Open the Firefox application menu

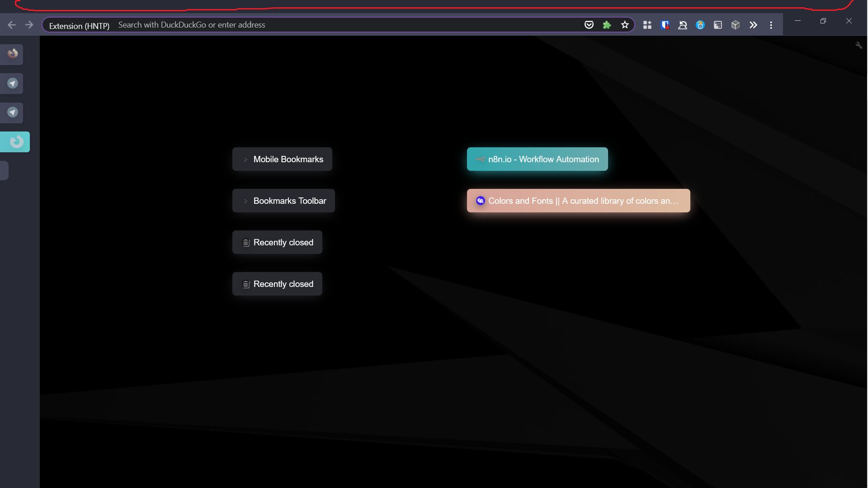click(771, 25)
